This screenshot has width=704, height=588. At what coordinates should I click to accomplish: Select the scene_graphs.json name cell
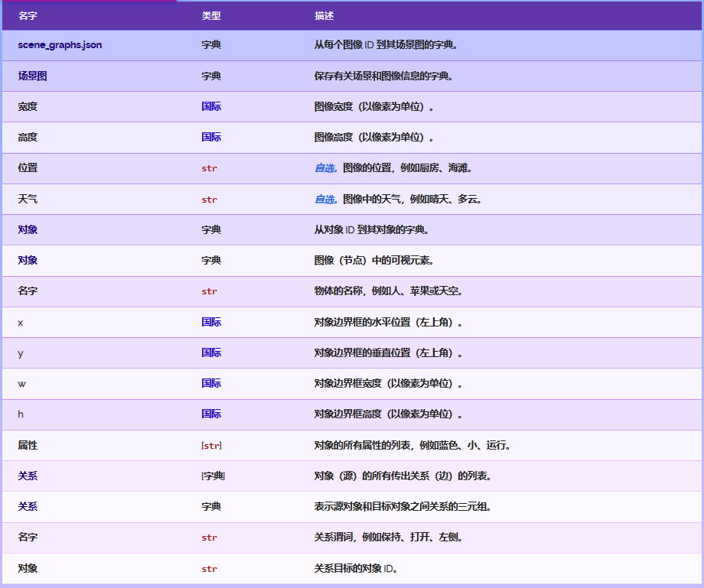click(x=60, y=45)
